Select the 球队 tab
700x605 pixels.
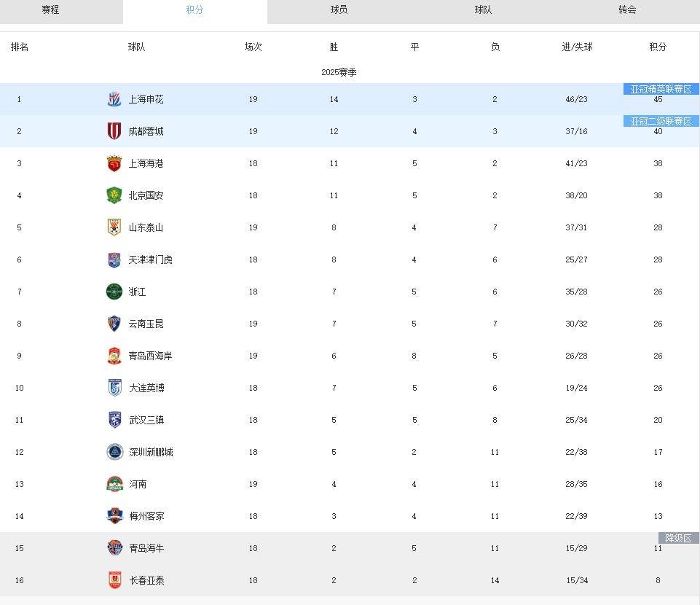[x=483, y=10]
